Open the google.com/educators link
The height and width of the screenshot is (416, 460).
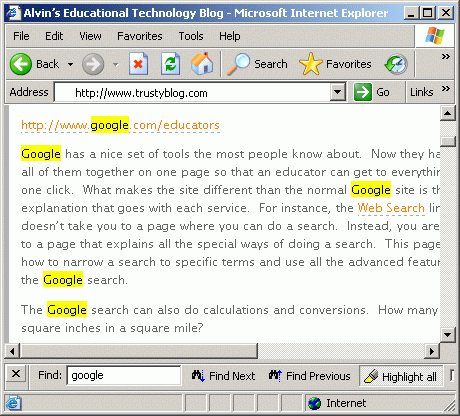pos(120,125)
